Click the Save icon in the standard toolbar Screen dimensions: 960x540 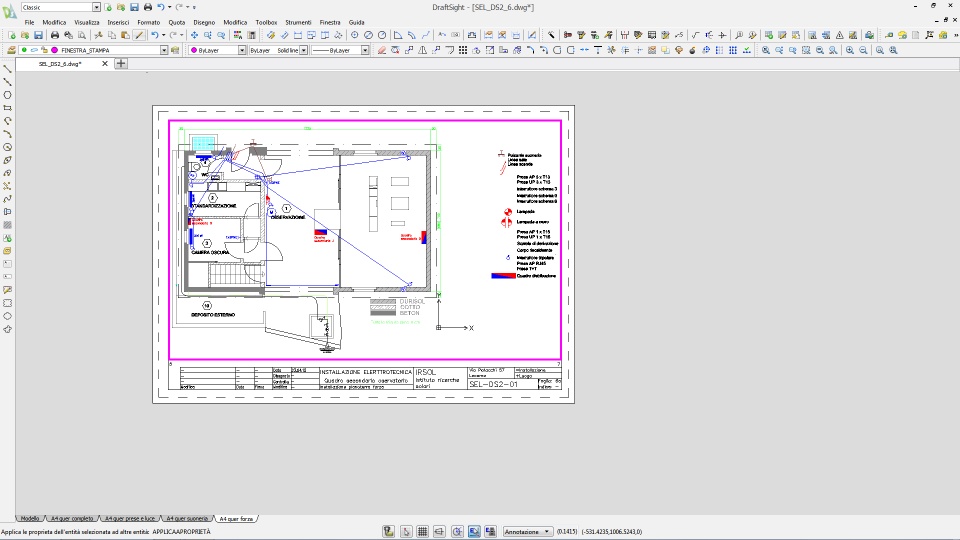(x=38, y=35)
